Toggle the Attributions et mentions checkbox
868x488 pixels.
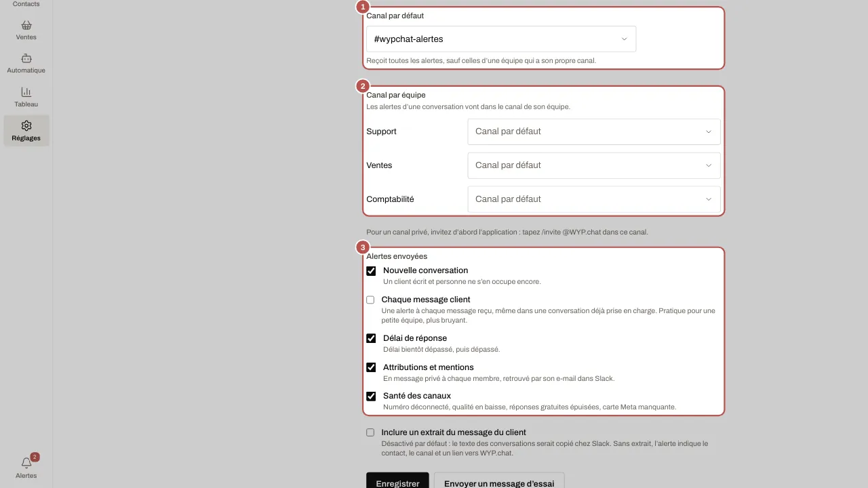coord(371,367)
